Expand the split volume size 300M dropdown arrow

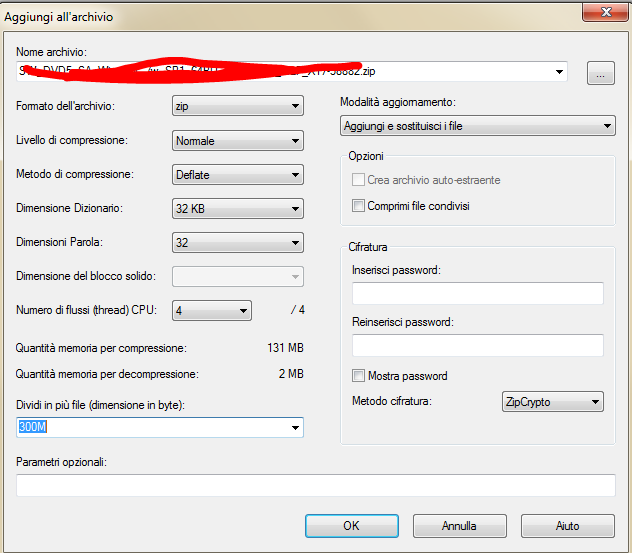pos(295,428)
